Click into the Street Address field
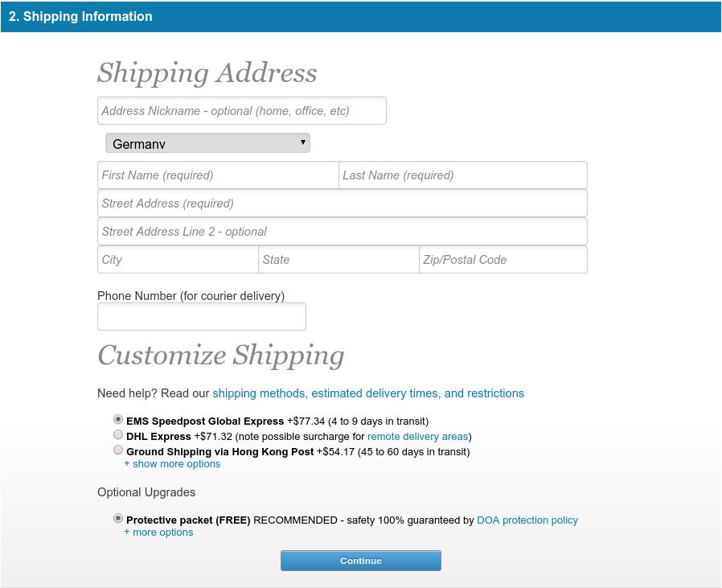This screenshot has height=588, width=722. pyautogui.click(x=343, y=204)
